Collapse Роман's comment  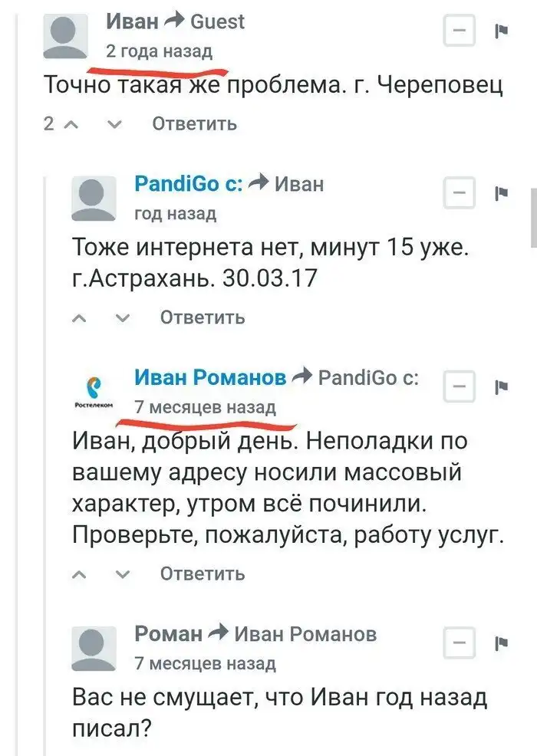460,643
